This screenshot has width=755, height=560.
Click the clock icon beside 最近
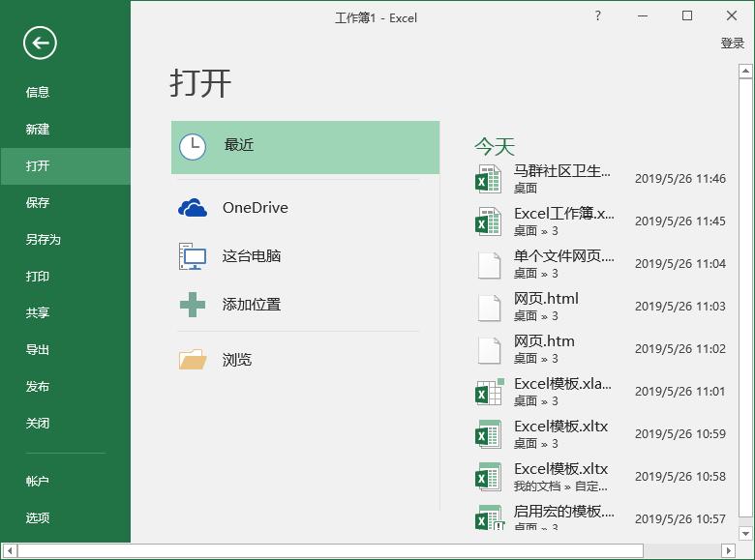click(193, 147)
